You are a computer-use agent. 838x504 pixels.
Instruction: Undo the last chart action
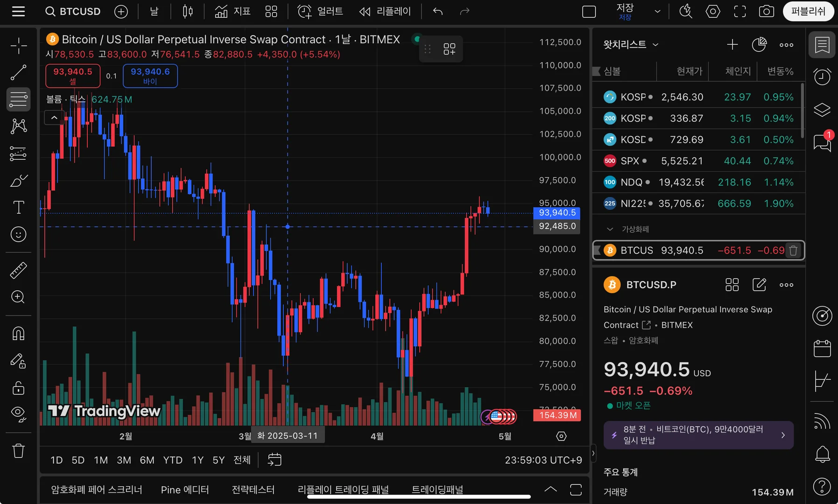point(437,11)
